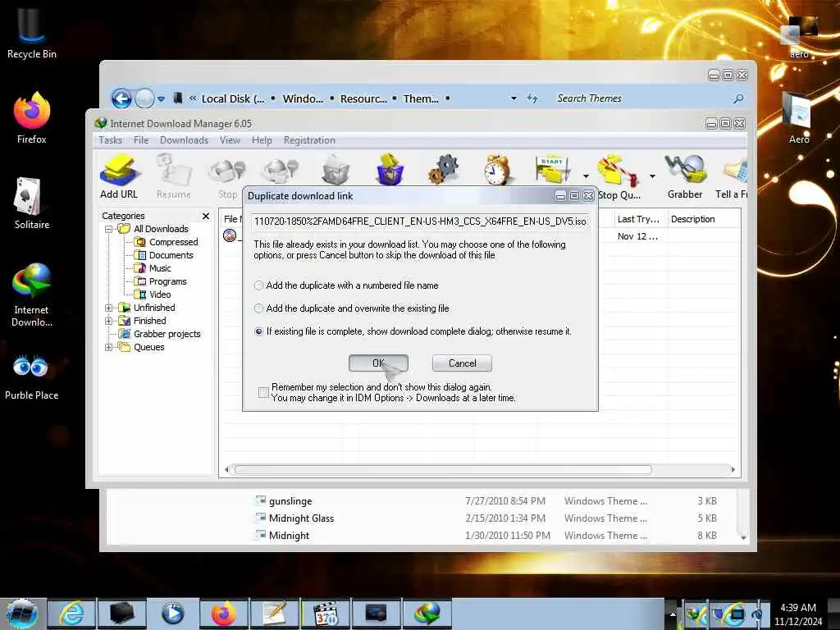Collapse the All Downloads tree node
The image size is (840, 630).
pos(109,230)
